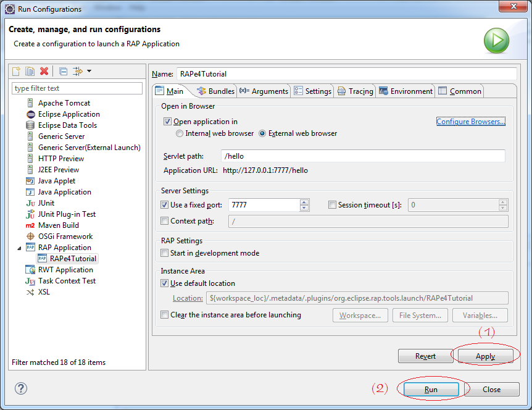
Task: Collapse the RAP Application tree node
Action: coord(19,248)
